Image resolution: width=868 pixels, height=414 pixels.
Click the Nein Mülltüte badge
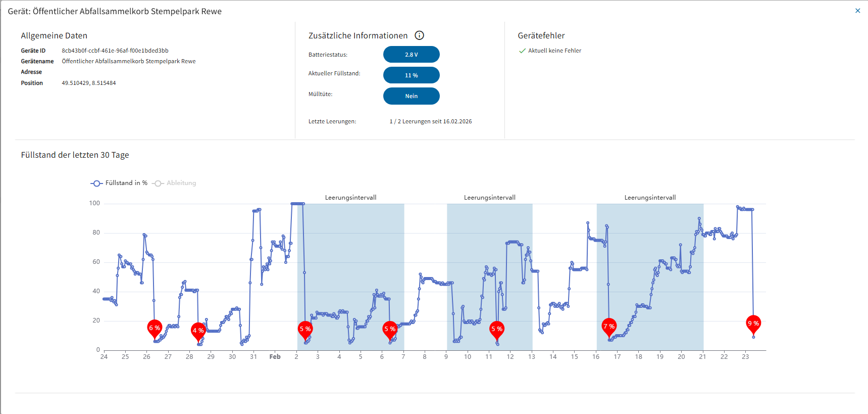[x=411, y=96]
